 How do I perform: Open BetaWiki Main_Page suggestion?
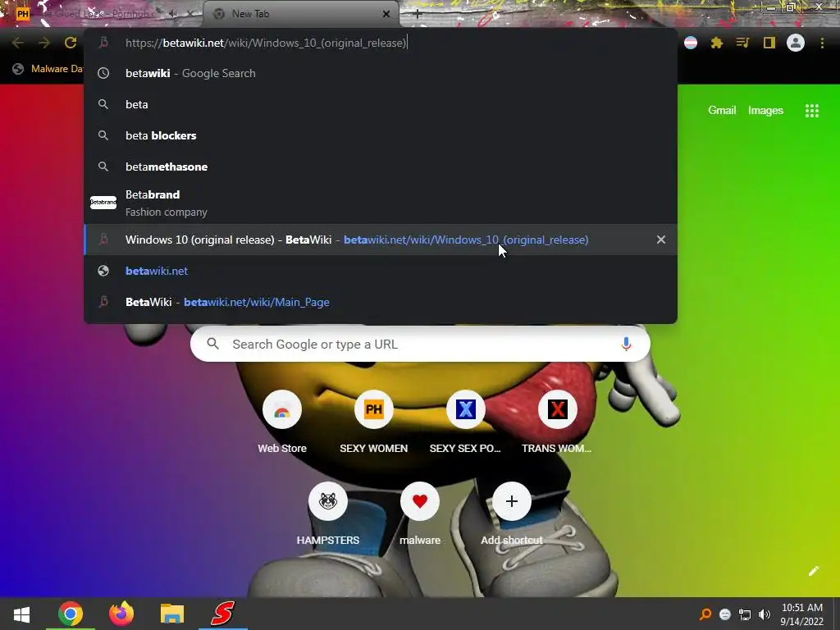coord(381,302)
